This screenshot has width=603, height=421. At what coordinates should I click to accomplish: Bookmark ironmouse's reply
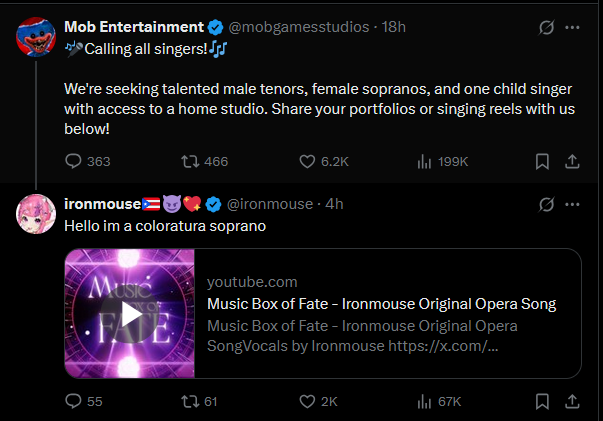click(541, 401)
